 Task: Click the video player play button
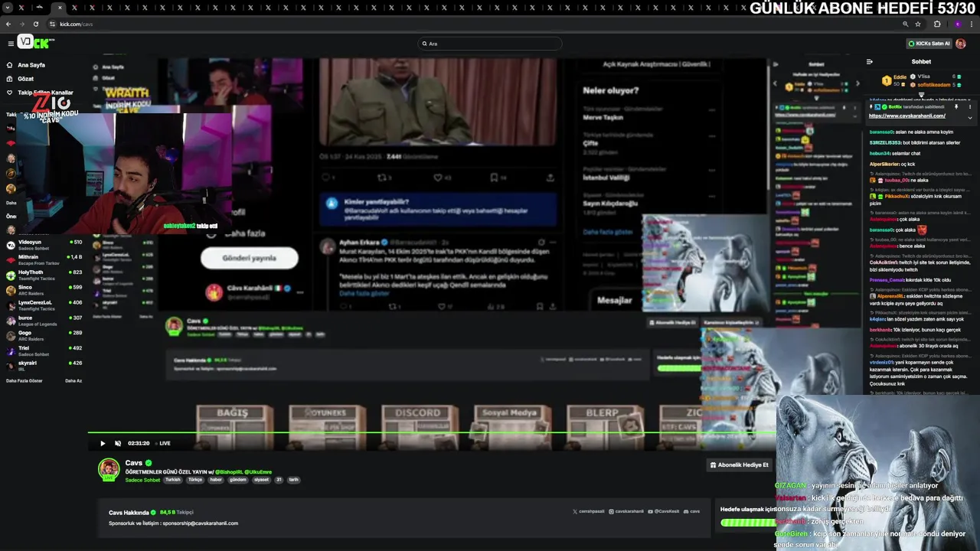pyautogui.click(x=103, y=443)
